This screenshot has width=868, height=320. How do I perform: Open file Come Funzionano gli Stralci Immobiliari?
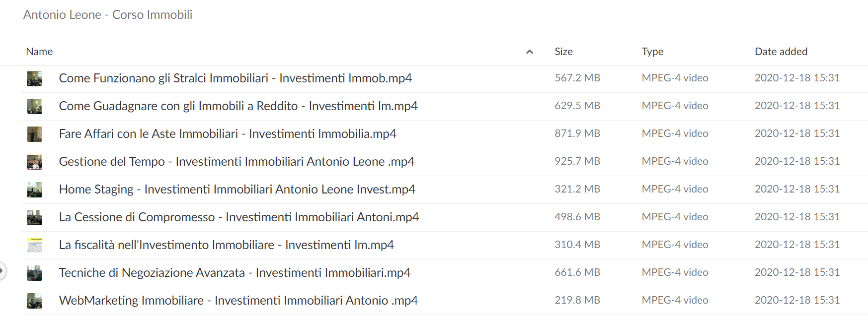(x=236, y=78)
